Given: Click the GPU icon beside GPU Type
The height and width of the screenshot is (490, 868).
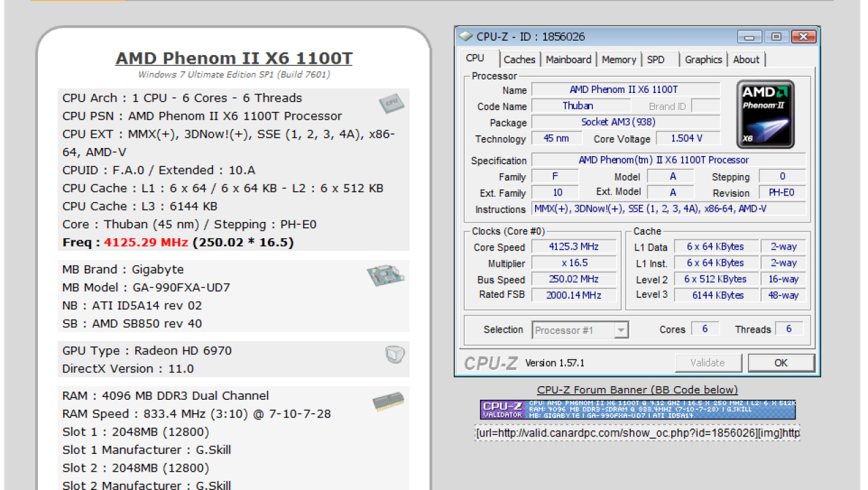Looking at the screenshot, I should coord(394,354).
